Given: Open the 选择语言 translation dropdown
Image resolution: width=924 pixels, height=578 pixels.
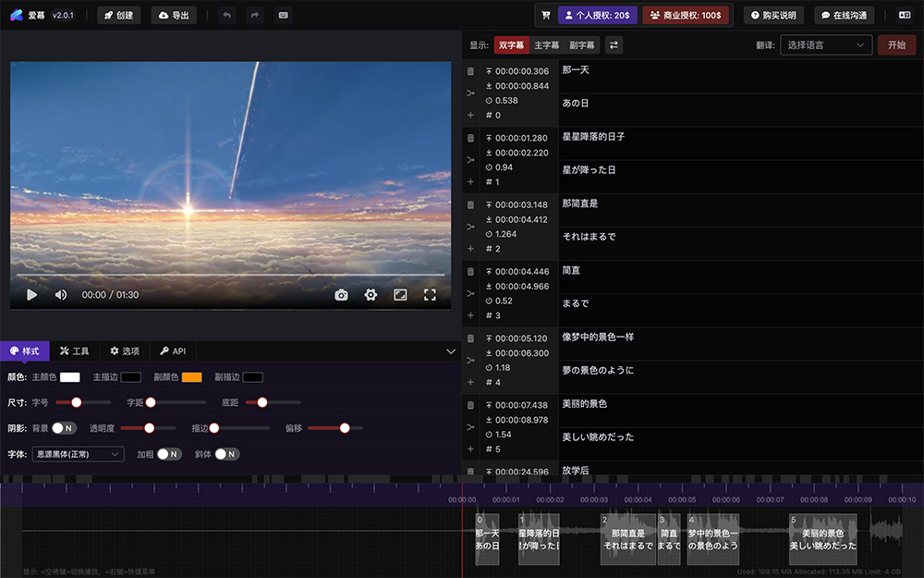Looking at the screenshot, I should [x=825, y=44].
